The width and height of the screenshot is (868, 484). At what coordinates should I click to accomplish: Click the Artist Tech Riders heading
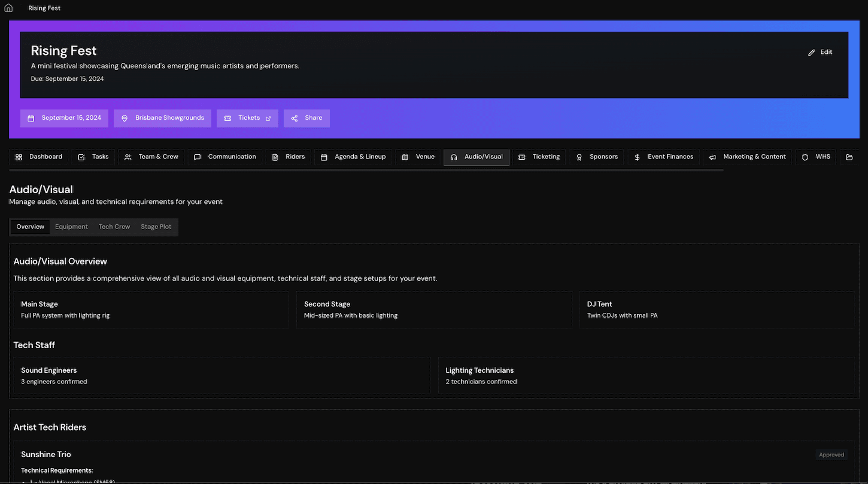point(50,427)
